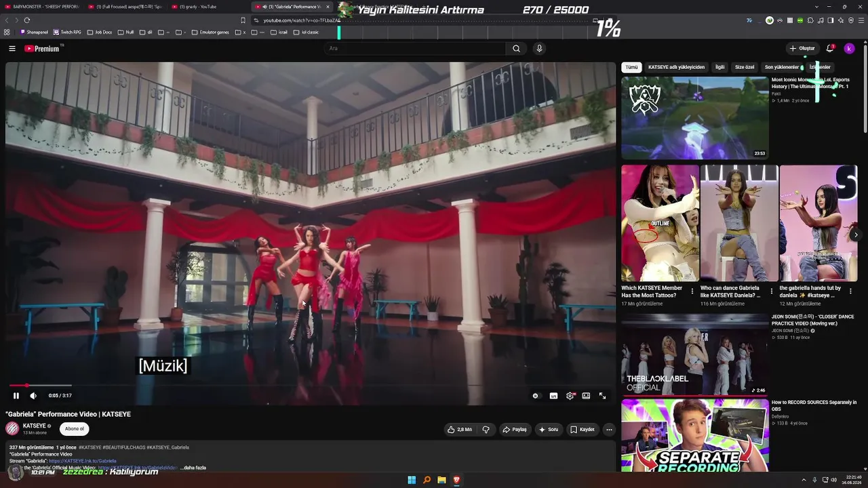Ask about the video with Soru

coord(549,429)
